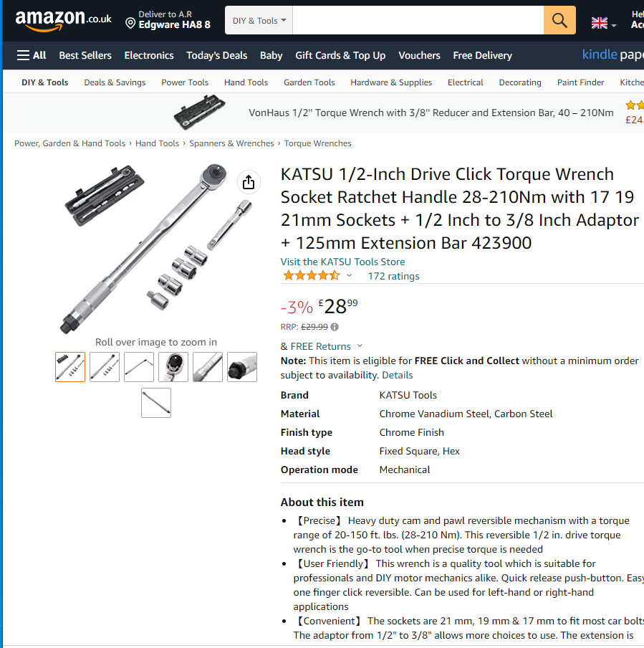Image resolution: width=644 pixels, height=648 pixels.
Task: Expand the FREE Returns chevron
Action: (360, 346)
